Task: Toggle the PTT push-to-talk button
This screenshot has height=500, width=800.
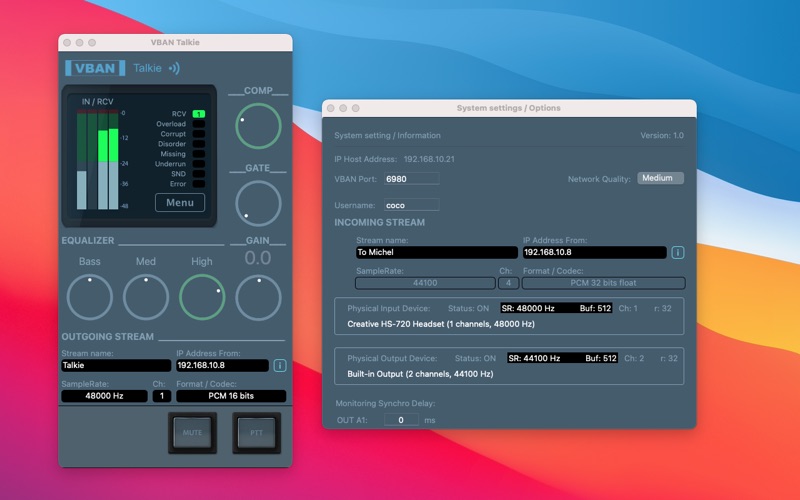Action: [x=257, y=433]
